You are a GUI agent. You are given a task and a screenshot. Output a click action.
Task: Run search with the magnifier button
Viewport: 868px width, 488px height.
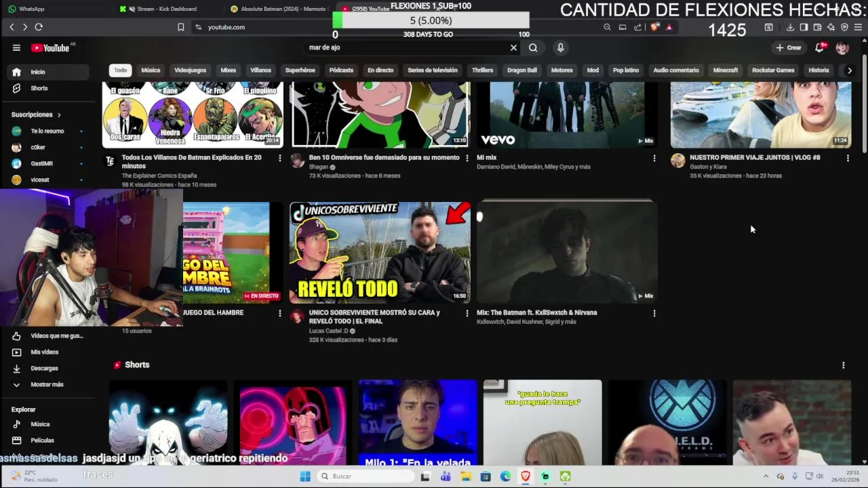[x=533, y=47]
